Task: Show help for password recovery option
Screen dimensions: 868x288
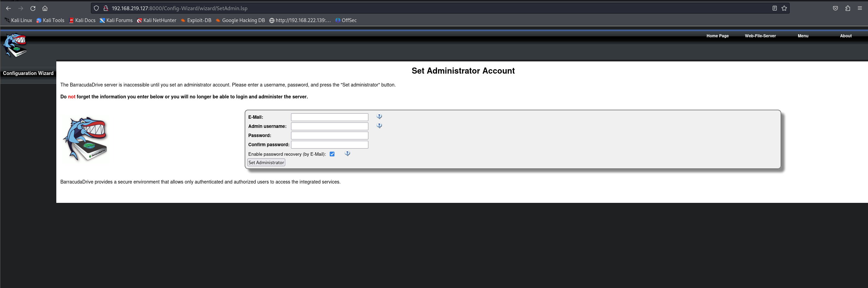Action: [x=347, y=153]
